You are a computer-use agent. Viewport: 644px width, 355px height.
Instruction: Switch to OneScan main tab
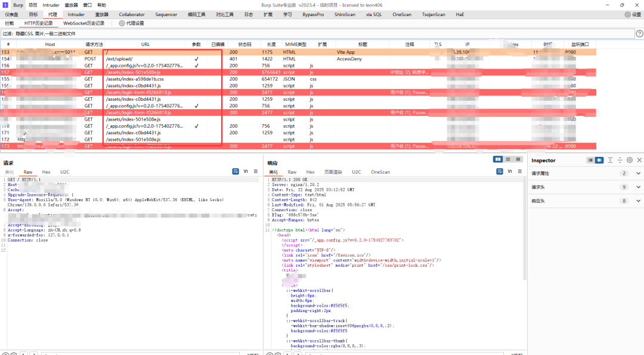(402, 14)
